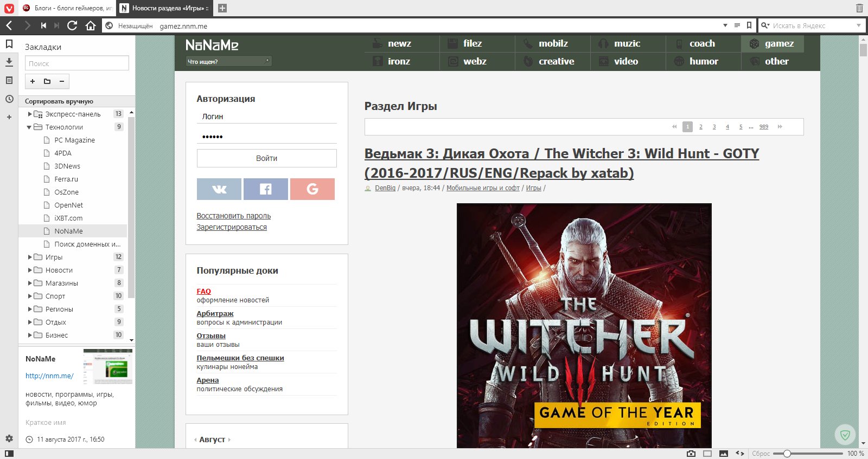Open the search engine dropdown arrow
The width and height of the screenshot is (868, 459).
[x=858, y=25]
